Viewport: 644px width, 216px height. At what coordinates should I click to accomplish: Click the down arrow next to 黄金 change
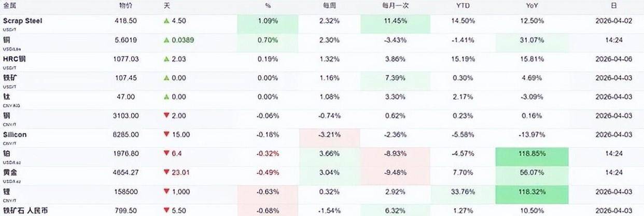(167, 172)
